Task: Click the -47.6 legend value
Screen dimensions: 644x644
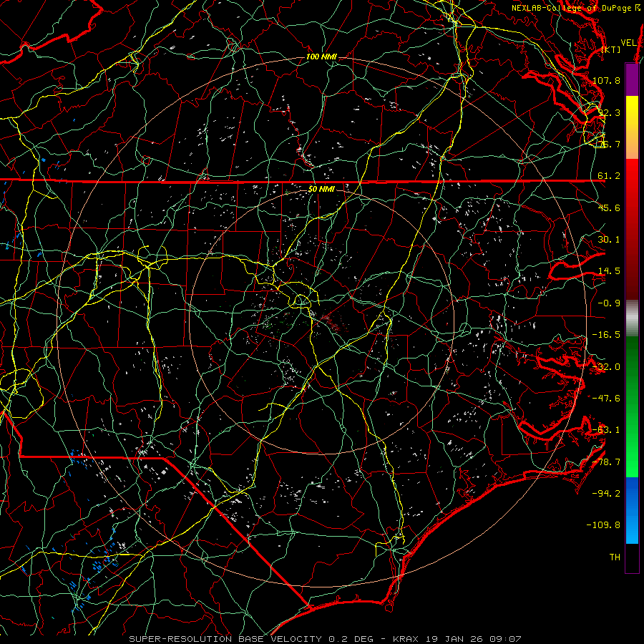Action: 606,399
